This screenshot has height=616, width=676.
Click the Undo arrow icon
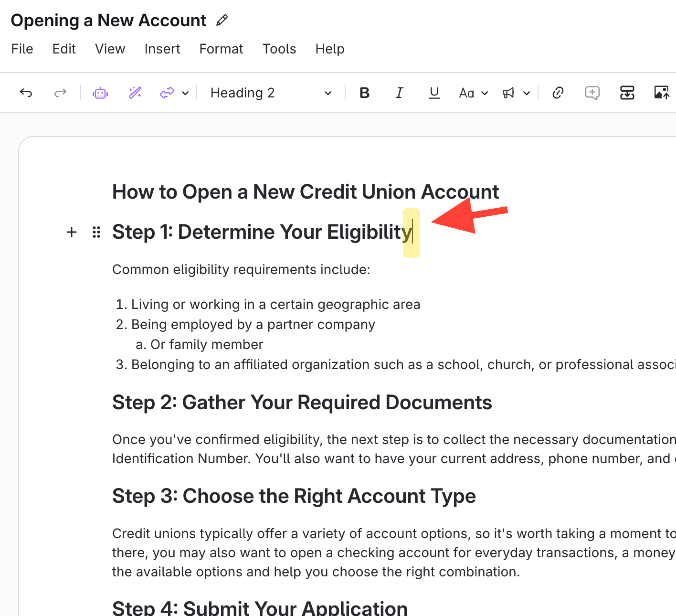pos(26,93)
